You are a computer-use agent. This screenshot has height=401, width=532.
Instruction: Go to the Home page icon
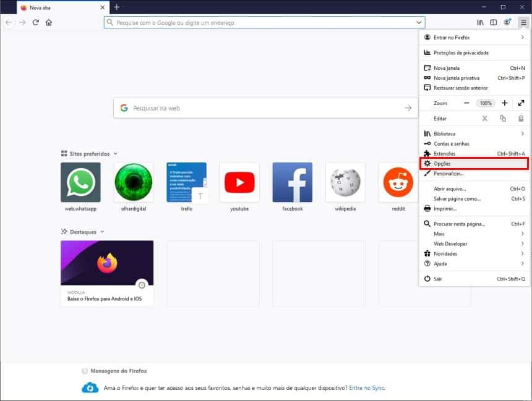pyautogui.click(x=49, y=22)
